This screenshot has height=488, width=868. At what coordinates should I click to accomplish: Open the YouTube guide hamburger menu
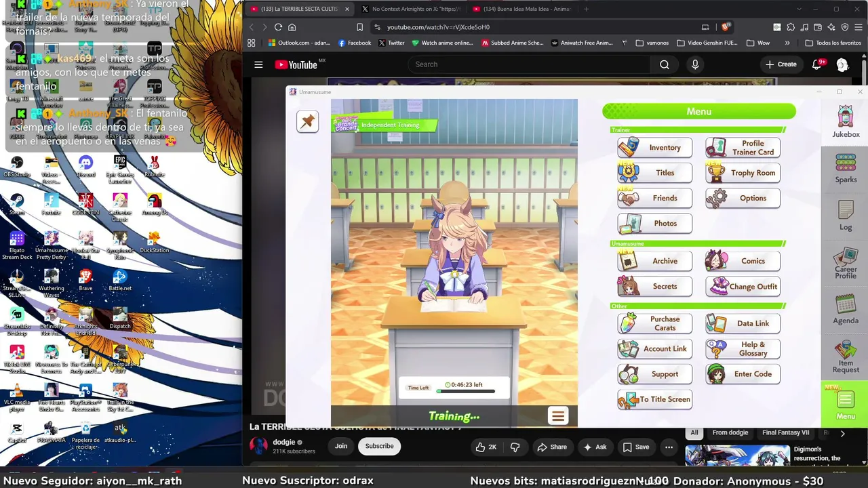(258, 64)
